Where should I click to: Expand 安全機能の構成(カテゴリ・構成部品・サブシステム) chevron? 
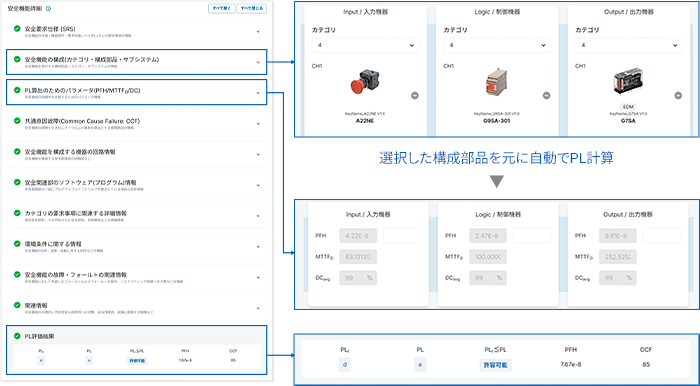[258, 62]
